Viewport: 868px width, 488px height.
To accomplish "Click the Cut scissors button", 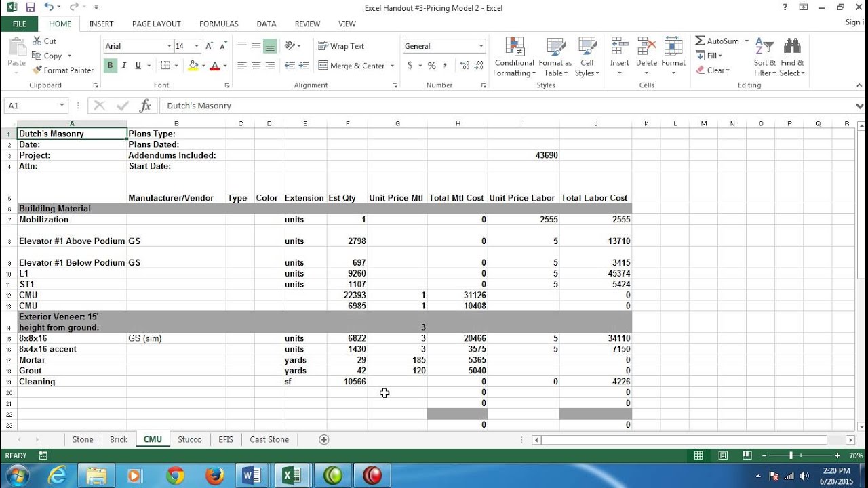I will click(x=44, y=41).
